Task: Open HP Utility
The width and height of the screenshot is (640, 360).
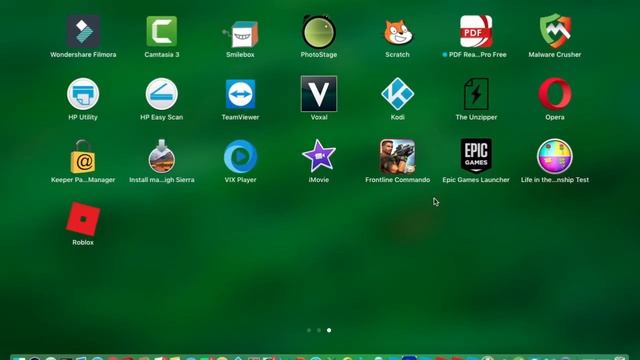Action: click(x=83, y=94)
